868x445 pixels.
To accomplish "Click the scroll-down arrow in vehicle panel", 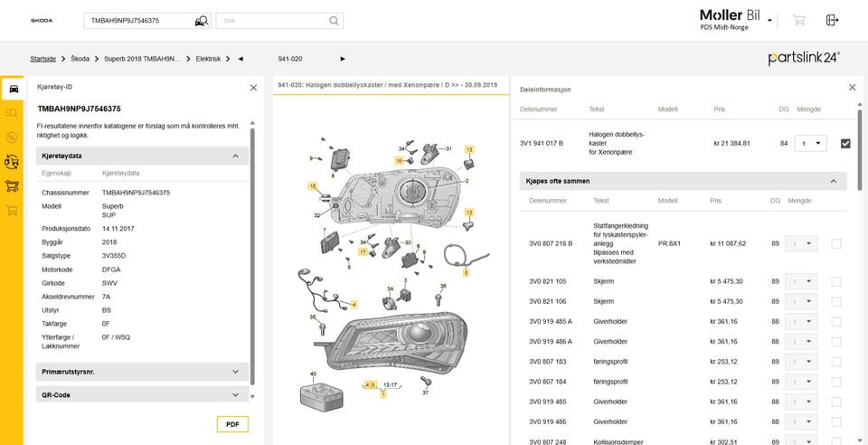I will (252, 396).
